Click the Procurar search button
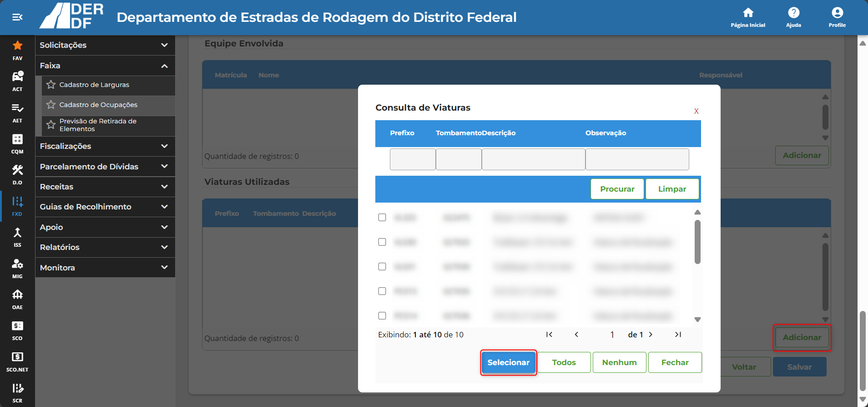Screen dimensions: 868x407 coord(617,189)
